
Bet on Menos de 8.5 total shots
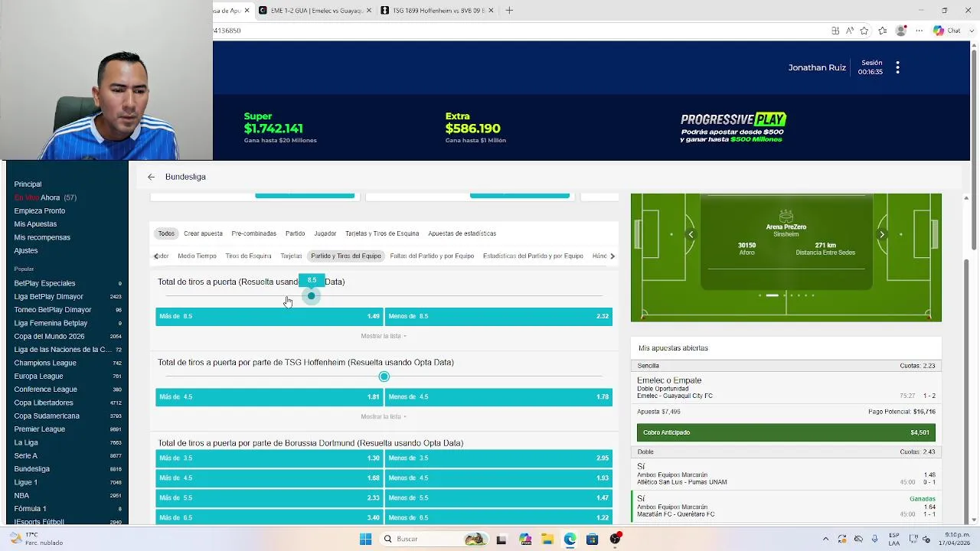point(498,316)
